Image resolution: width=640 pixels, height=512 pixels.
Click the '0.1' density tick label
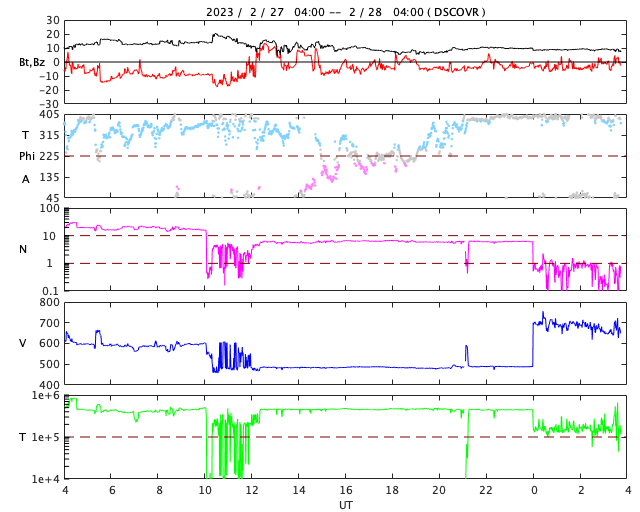(x=51, y=291)
